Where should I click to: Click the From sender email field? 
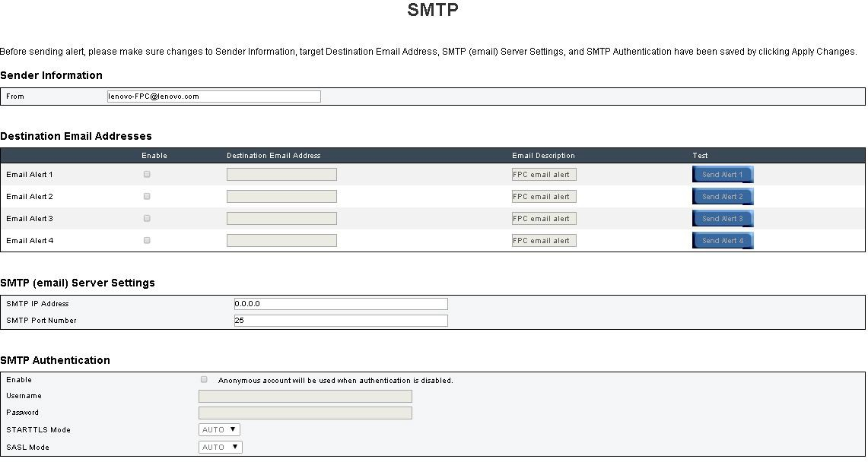pyautogui.click(x=214, y=96)
